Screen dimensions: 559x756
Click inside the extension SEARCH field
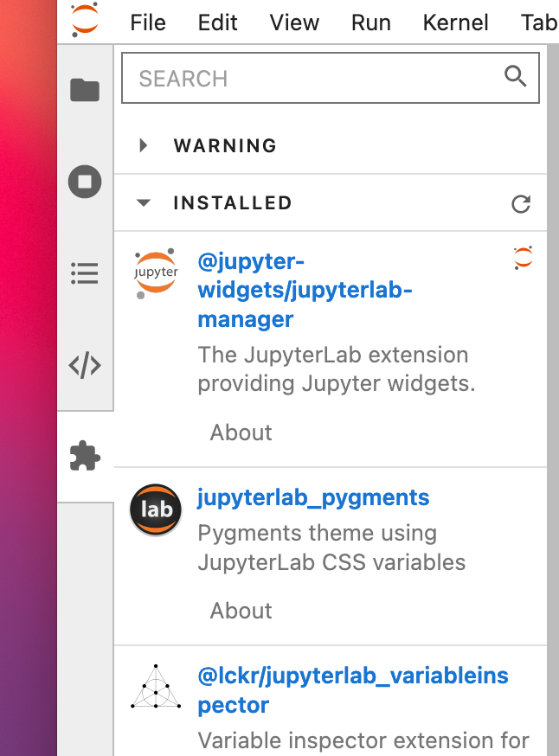[303, 77]
